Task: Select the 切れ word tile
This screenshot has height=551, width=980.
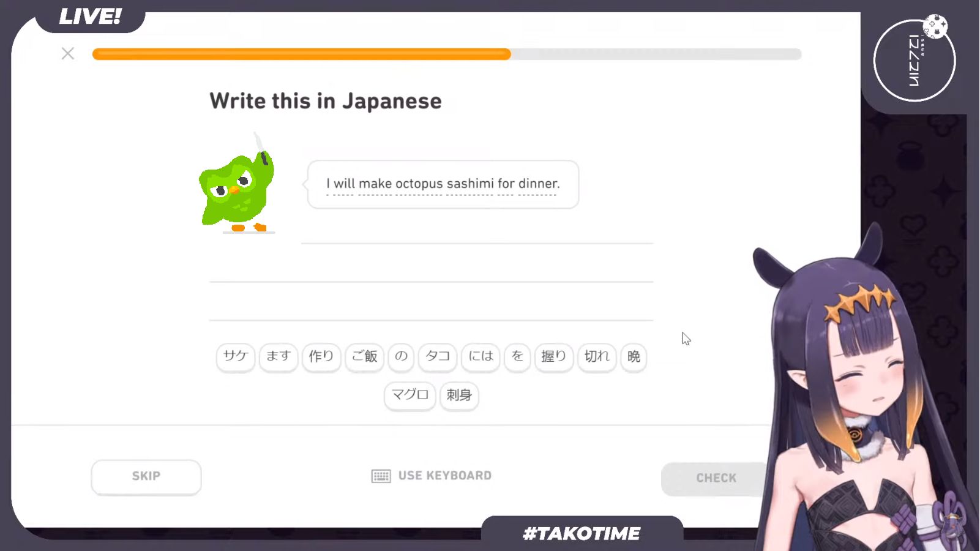Action: coord(596,358)
